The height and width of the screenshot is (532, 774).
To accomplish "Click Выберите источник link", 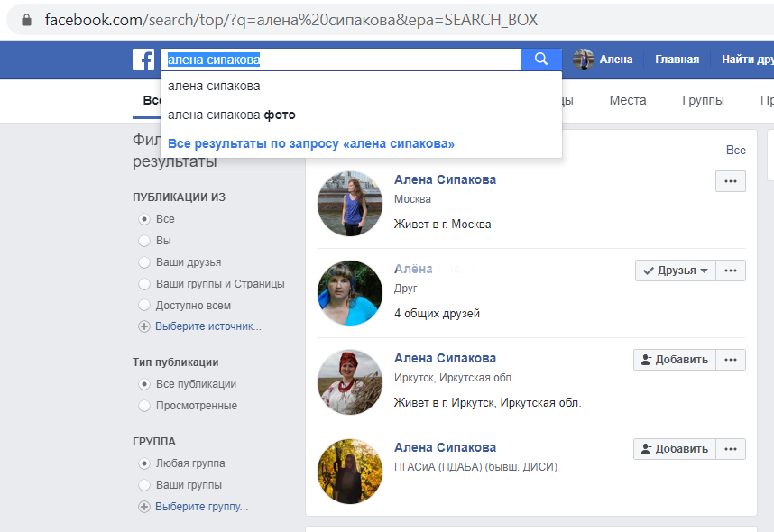I will [208, 326].
